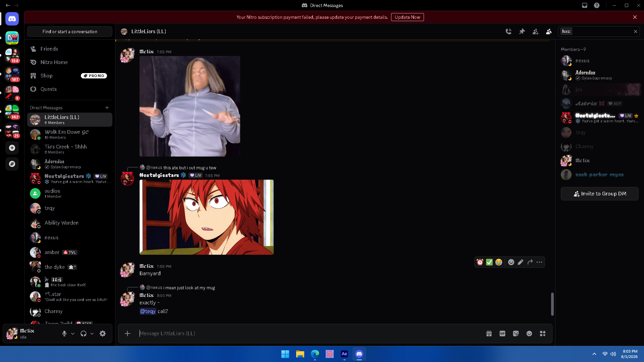Open the Shop page
The width and height of the screenshot is (644, 362).
70,76
